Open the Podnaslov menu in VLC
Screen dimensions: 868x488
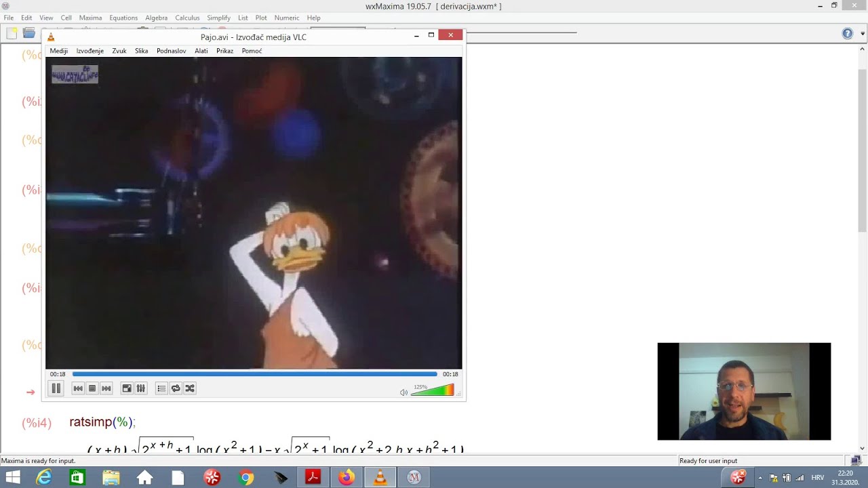click(172, 51)
